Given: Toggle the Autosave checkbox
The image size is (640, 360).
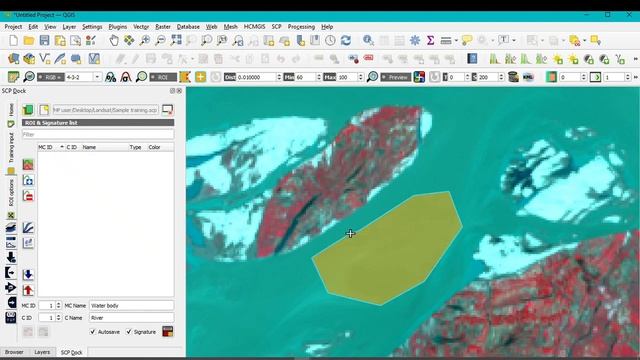Looking at the screenshot, I should [93, 331].
